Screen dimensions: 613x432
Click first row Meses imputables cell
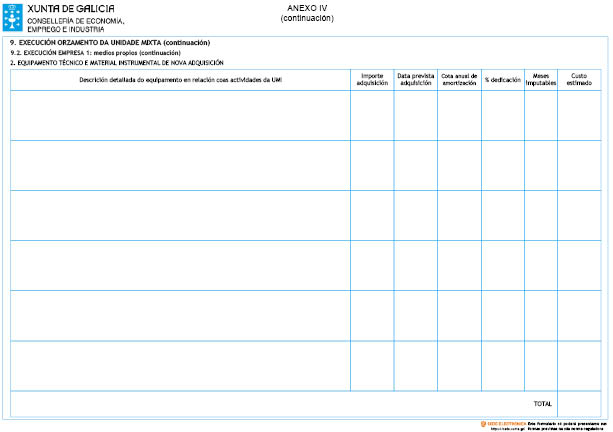(541, 115)
